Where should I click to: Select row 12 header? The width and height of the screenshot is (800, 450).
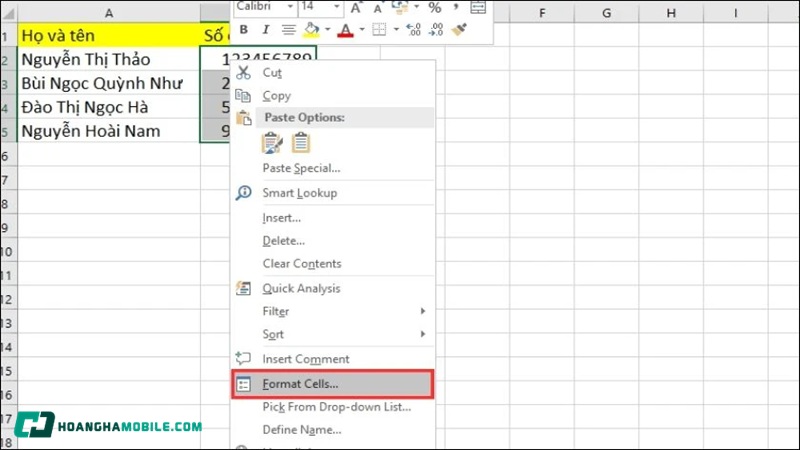point(8,299)
